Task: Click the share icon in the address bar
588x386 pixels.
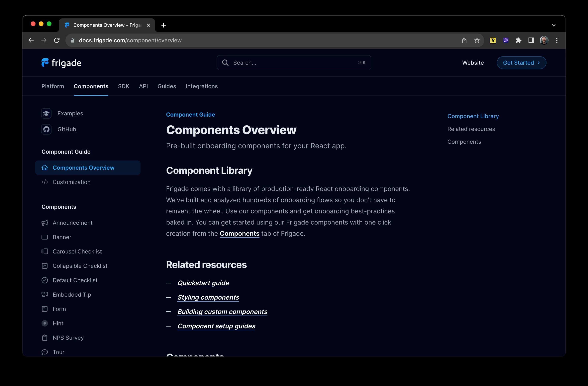Action: pyautogui.click(x=464, y=40)
